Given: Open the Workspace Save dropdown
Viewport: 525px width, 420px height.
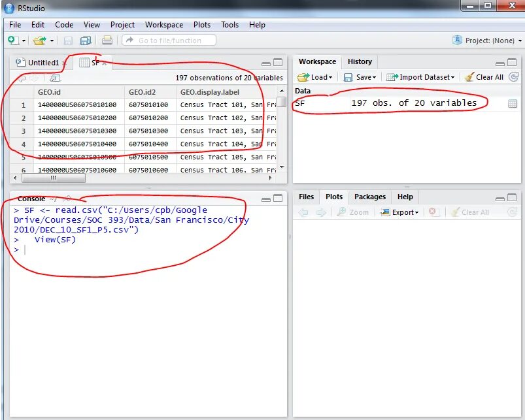Looking at the screenshot, I should click(x=360, y=77).
